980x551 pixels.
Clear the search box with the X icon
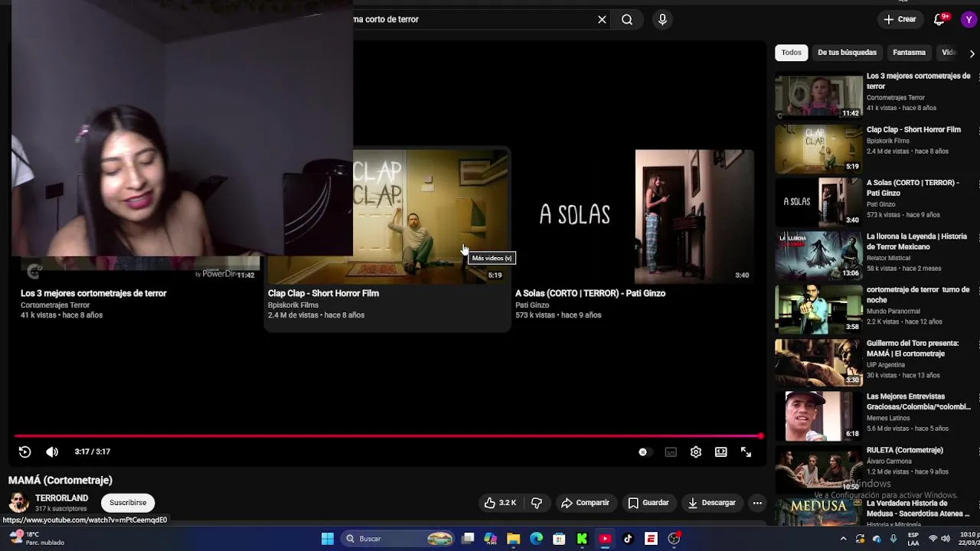pos(602,19)
